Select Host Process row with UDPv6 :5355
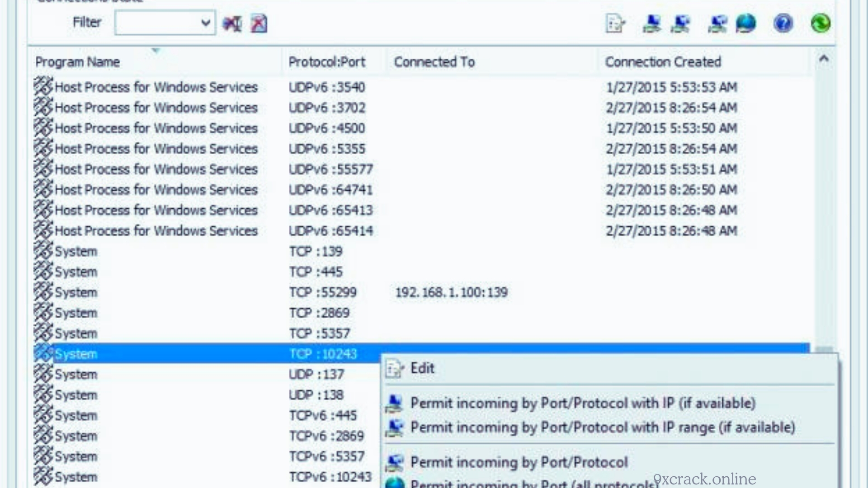 (x=421, y=149)
